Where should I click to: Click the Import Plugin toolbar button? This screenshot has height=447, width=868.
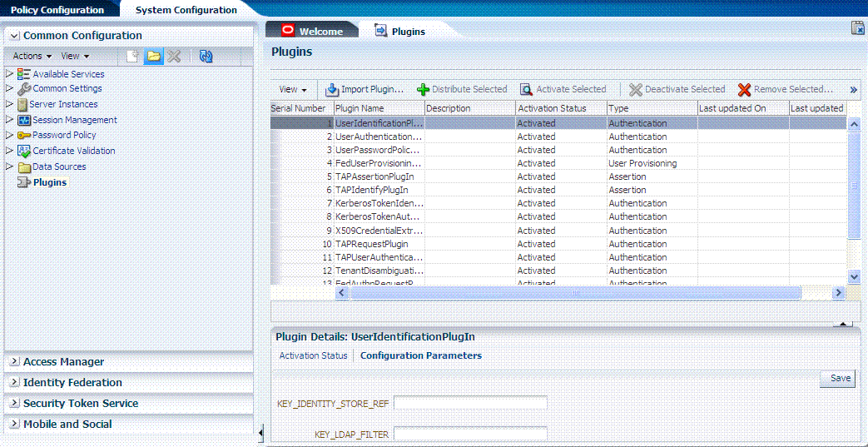coord(365,89)
